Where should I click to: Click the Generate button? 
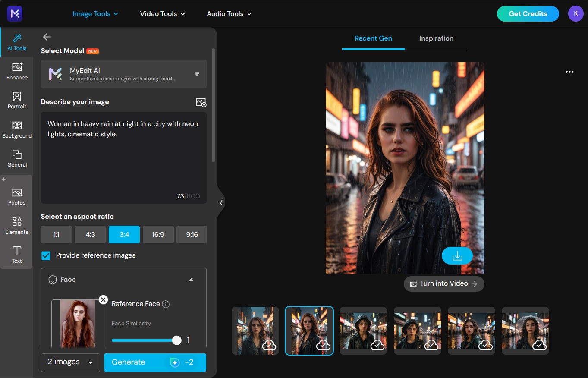pyautogui.click(x=155, y=362)
